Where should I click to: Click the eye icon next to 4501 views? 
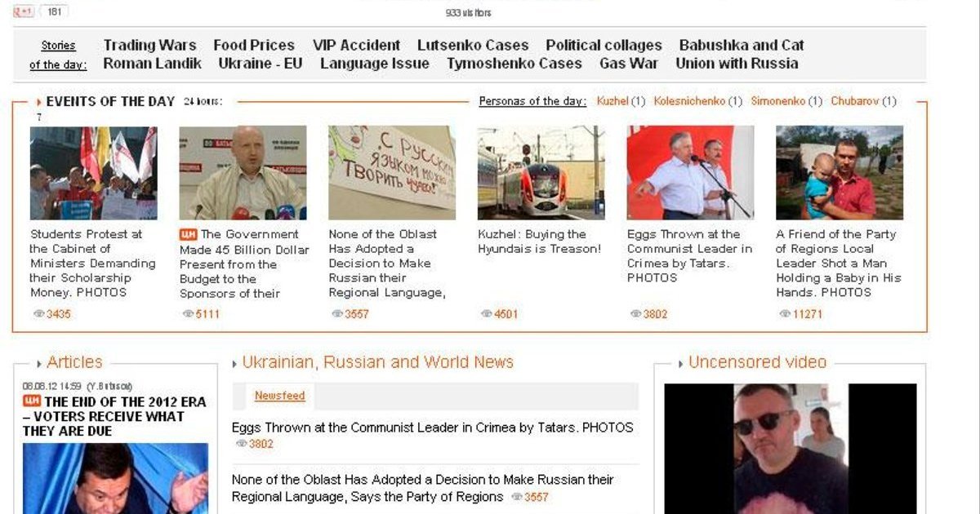[x=487, y=313]
